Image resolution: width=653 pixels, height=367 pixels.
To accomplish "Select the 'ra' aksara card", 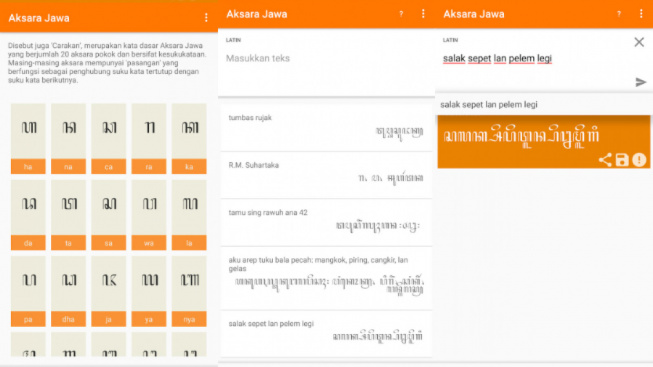I will pos(149,139).
